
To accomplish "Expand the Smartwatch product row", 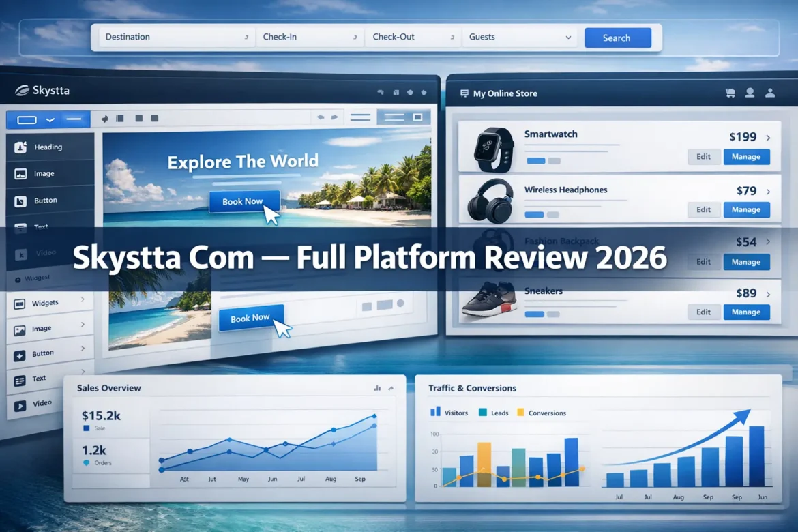I will tap(767, 136).
